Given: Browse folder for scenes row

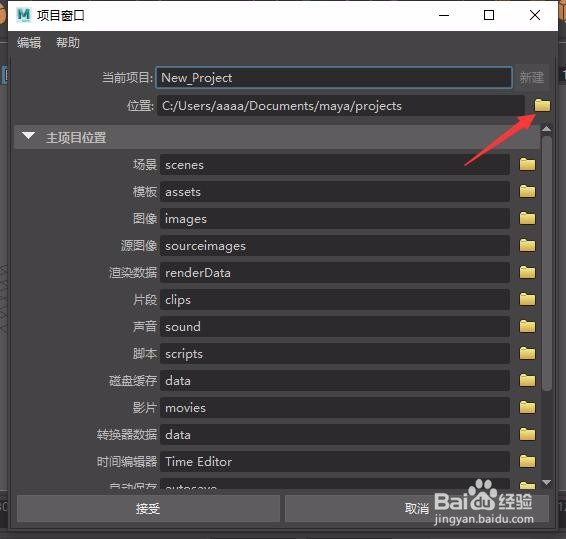Looking at the screenshot, I should [527, 165].
